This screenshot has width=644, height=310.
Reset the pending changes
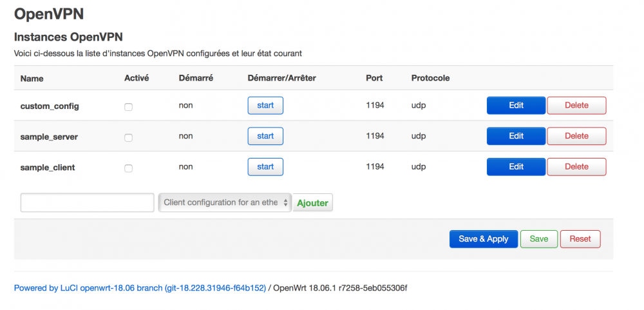click(x=580, y=239)
